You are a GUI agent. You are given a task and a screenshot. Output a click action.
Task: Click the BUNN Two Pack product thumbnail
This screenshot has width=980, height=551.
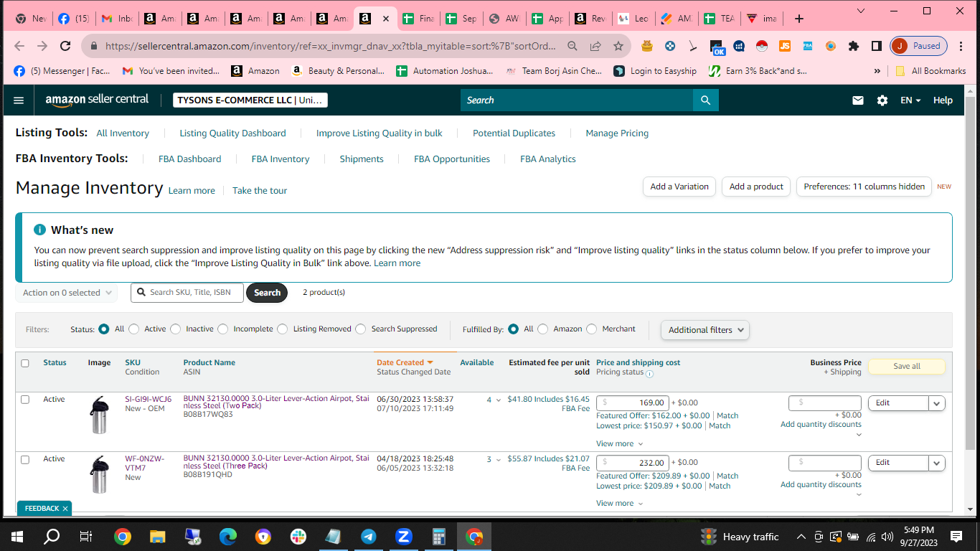(99, 415)
